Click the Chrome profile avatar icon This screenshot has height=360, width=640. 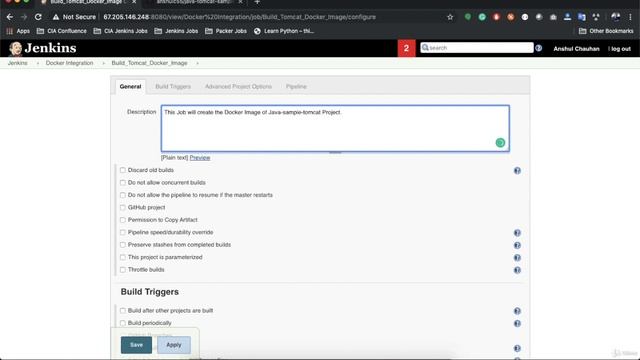pos(616,17)
